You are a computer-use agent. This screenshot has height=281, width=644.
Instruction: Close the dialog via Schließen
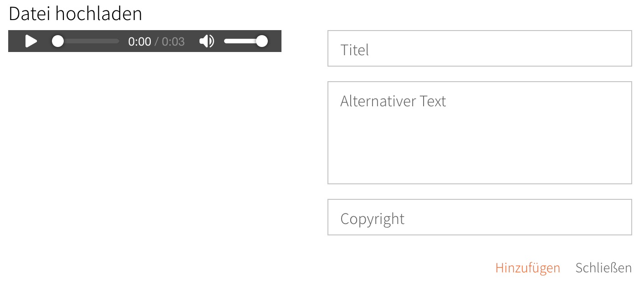coord(603,268)
